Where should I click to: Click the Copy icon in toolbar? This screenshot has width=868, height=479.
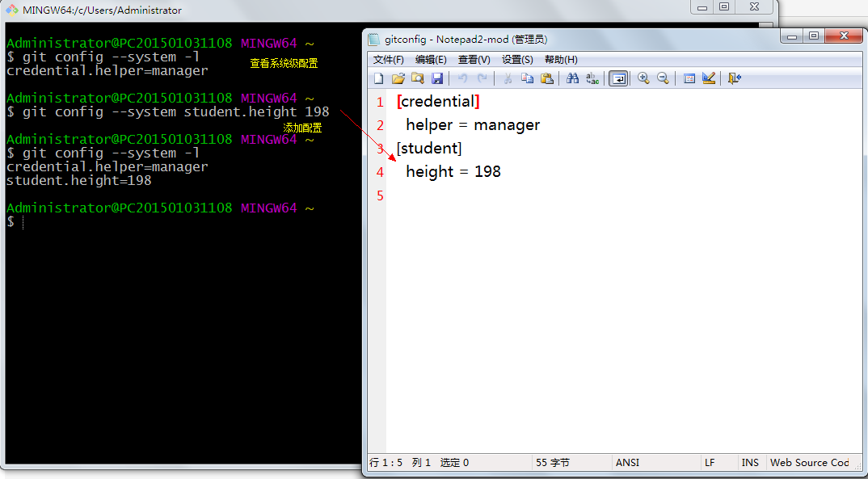tap(527, 78)
